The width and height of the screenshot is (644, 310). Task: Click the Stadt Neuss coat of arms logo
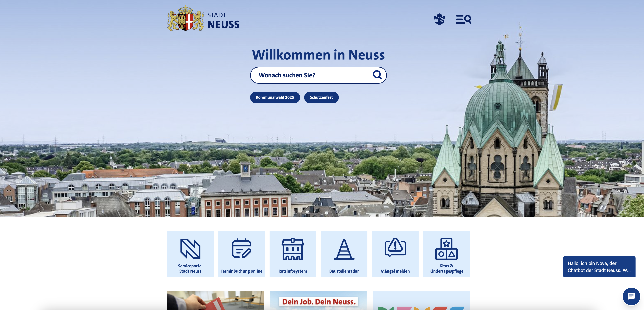pyautogui.click(x=186, y=18)
